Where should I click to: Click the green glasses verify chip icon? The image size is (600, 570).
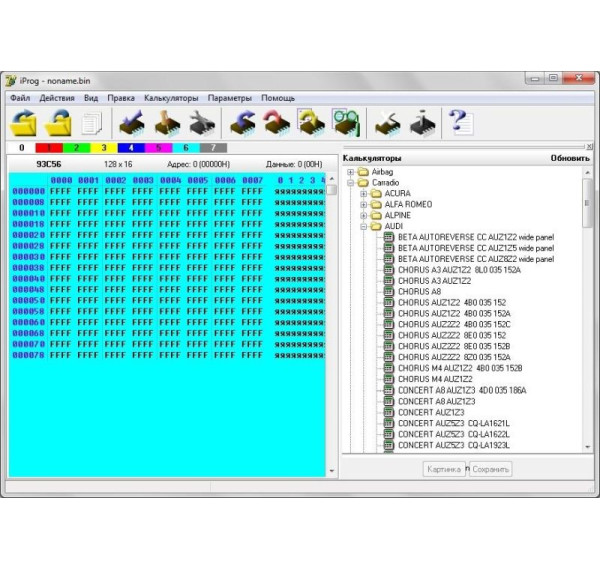[345, 123]
